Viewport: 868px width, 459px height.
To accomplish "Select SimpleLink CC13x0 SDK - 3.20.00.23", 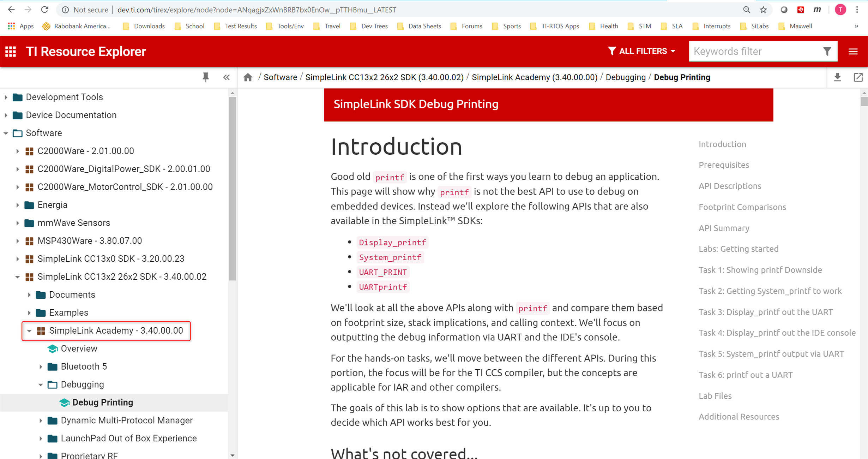I will tap(111, 259).
